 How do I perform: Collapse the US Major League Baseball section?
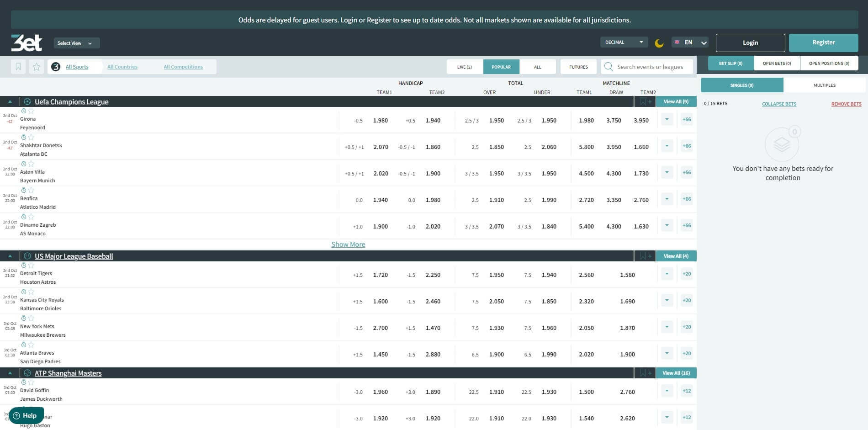click(x=10, y=256)
